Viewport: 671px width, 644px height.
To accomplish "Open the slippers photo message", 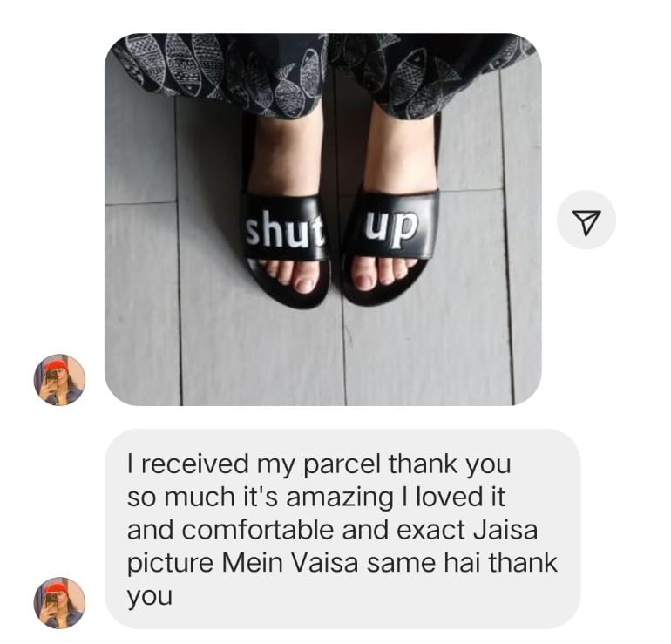I will point(322,219).
